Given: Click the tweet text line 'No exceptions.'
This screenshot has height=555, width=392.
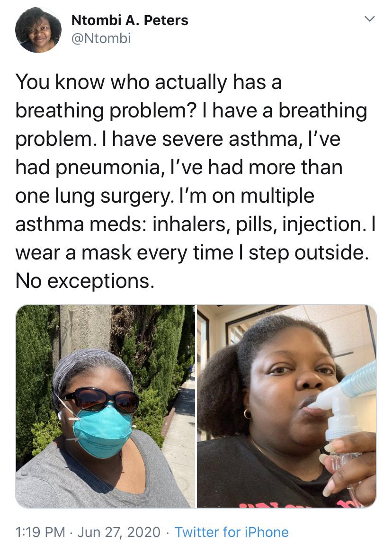Looking at the screenshot, I should tap(85, 281).
